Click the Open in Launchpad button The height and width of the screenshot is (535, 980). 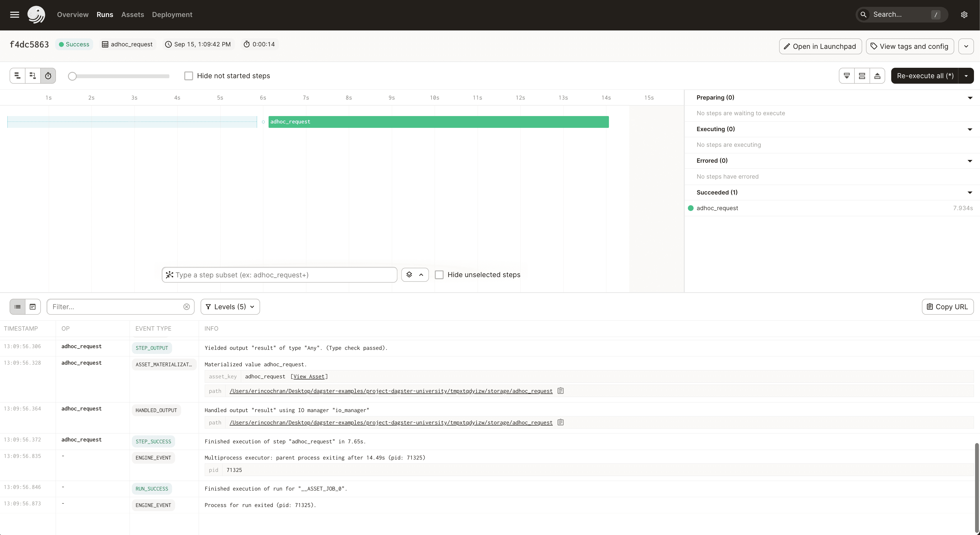[820, 46]
